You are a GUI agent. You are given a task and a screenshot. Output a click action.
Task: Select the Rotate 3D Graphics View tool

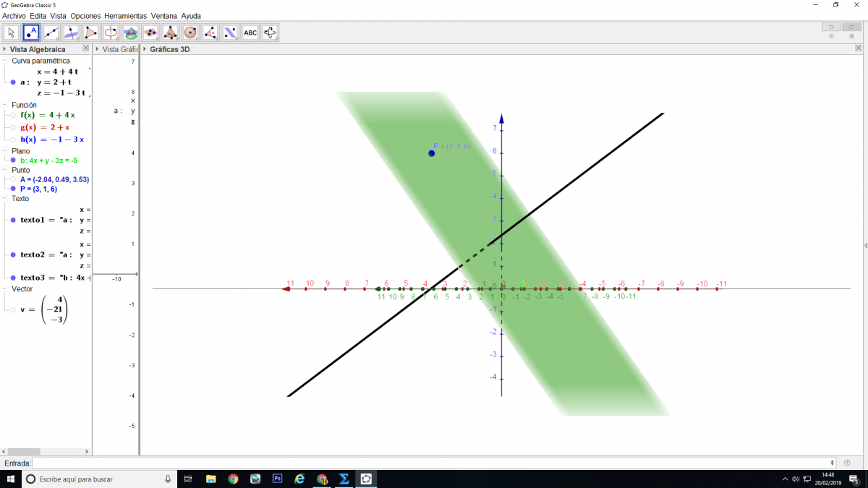coord(270,33)
